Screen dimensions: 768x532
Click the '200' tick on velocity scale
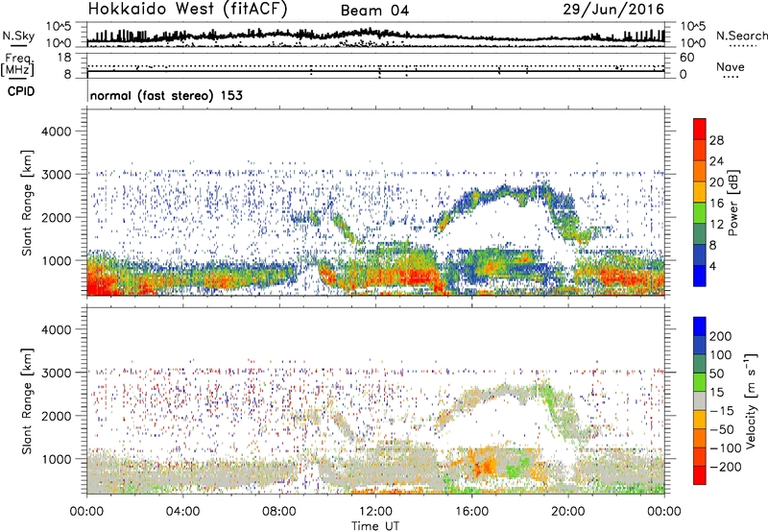point(721,336)
